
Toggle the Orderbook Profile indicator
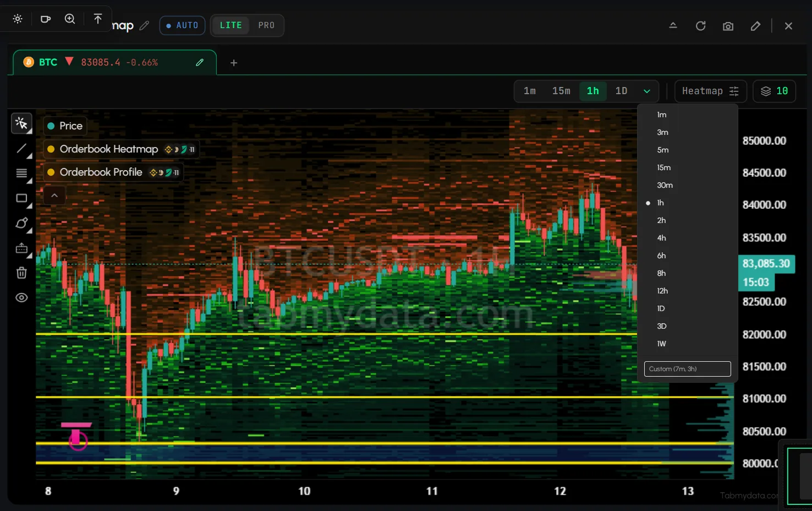[113, 172]
